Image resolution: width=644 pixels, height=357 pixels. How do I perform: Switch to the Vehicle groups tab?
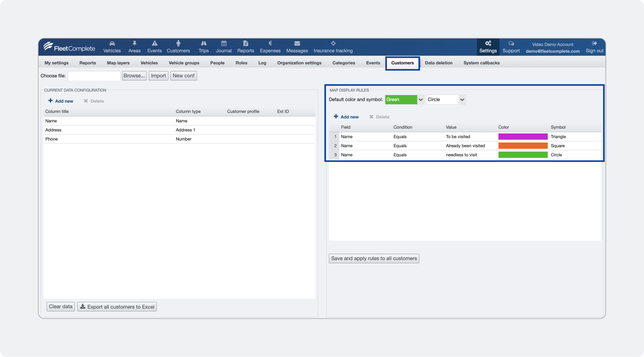point(184,63)
